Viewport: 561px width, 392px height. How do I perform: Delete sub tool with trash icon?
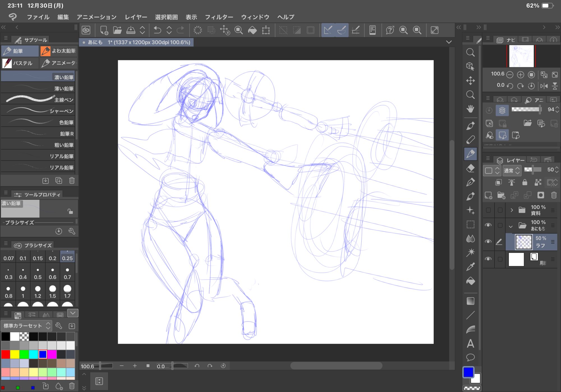tap(72, 180)
